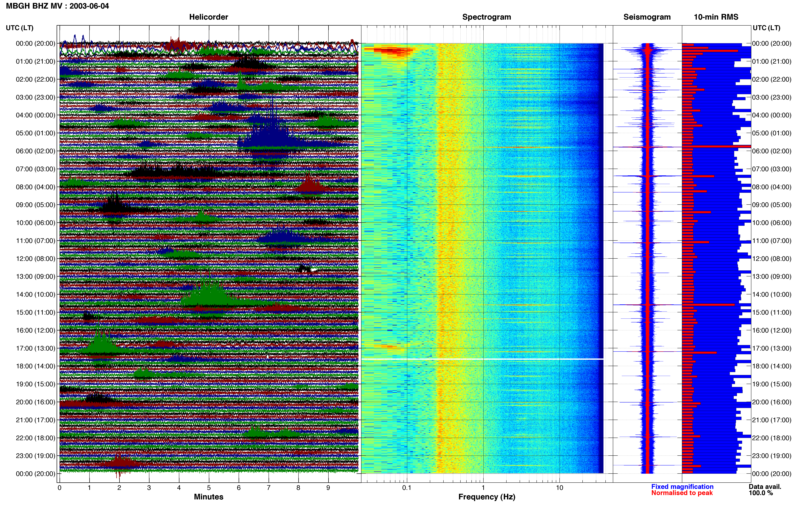Click the 'Spectrogram' panel heading

[487, 17]
